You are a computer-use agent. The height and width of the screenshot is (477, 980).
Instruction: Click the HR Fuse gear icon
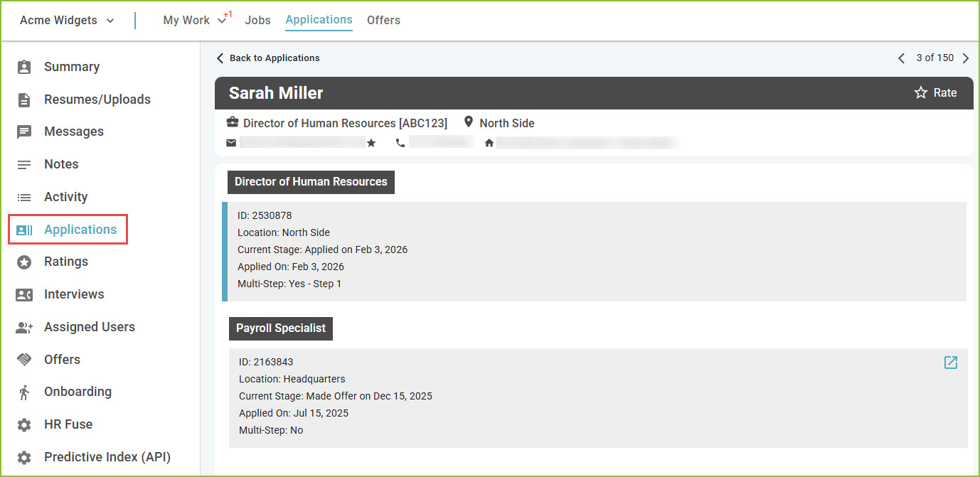(24, 425)
